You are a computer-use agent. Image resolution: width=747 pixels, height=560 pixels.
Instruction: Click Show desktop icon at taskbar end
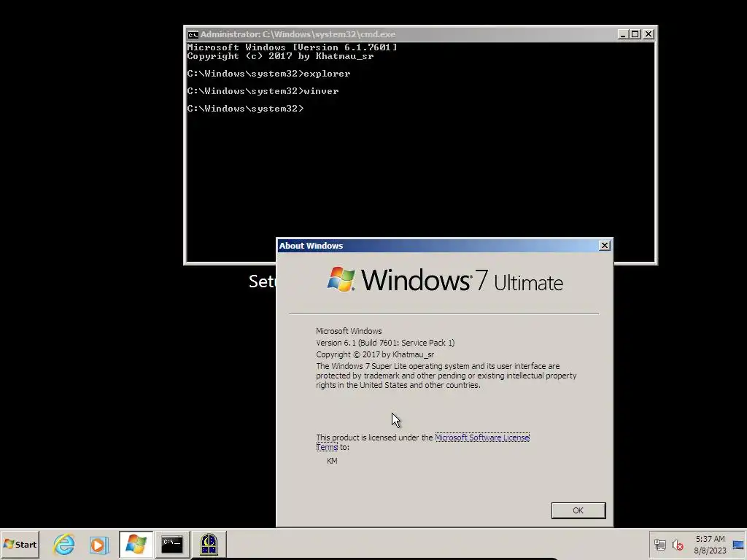(738, 545)
